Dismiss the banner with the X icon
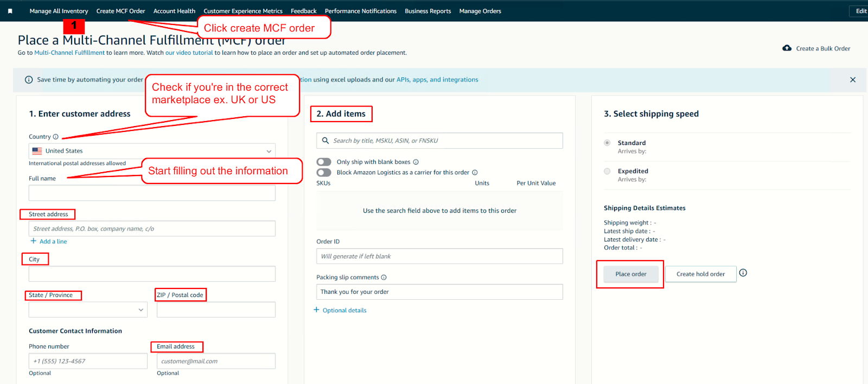The width and height of the screenshot is (868, 384). (x=853, y=80)
